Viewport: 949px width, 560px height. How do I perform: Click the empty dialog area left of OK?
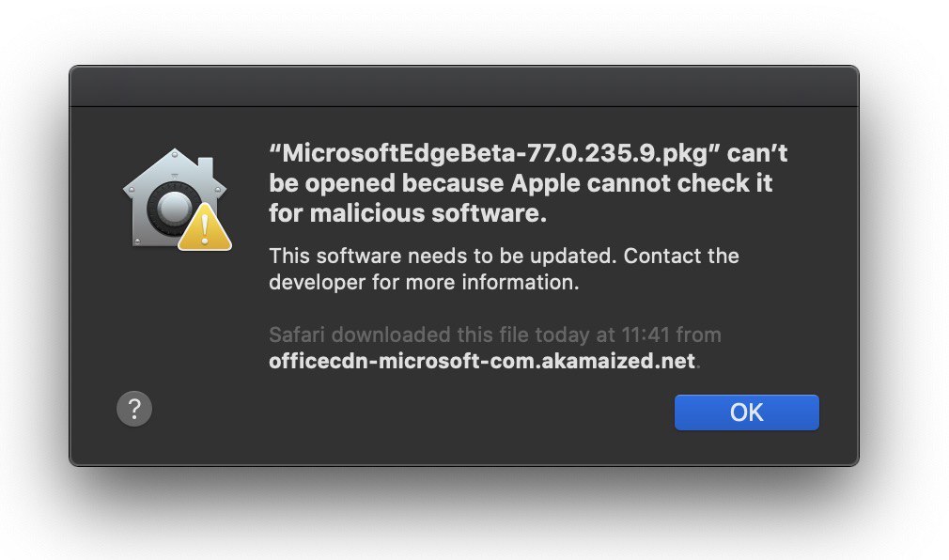(x=412, y=412)
